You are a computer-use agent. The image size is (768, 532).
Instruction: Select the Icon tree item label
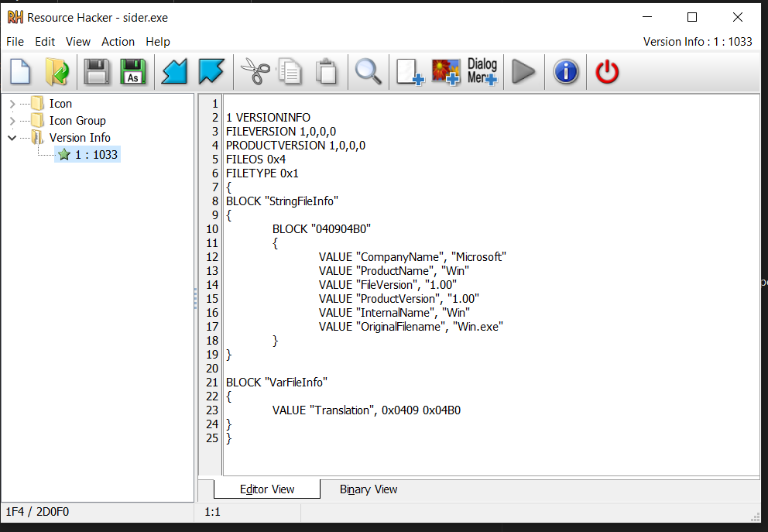60,104
